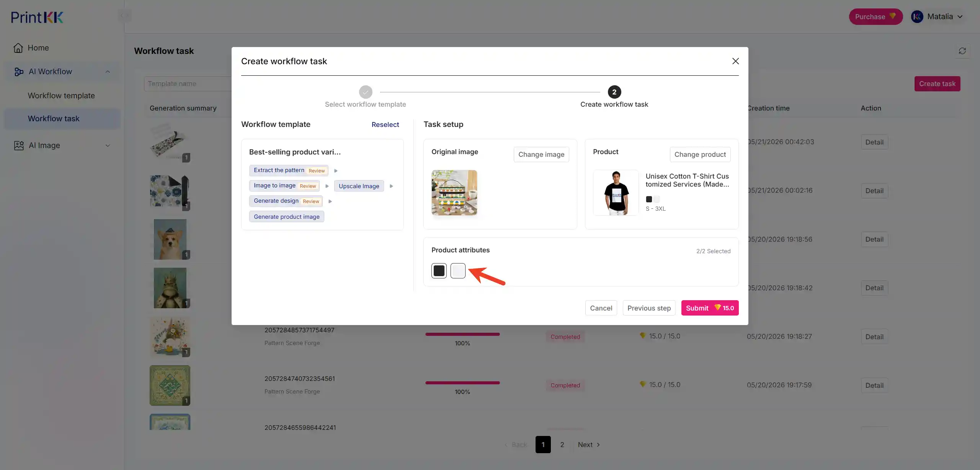
Task: Open Detail for task created 05/21/2026 00:42:03
Action: tap(874, 142)
